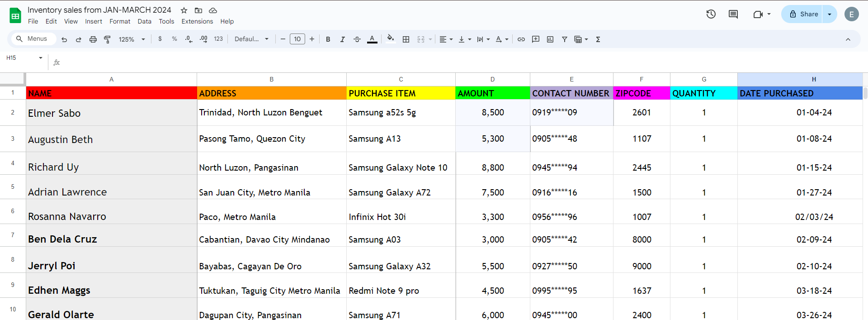The height and width of the screenshot is (320, 868).
Task: Open the horizontal align dropdown
Action: [x=446, y=39]
